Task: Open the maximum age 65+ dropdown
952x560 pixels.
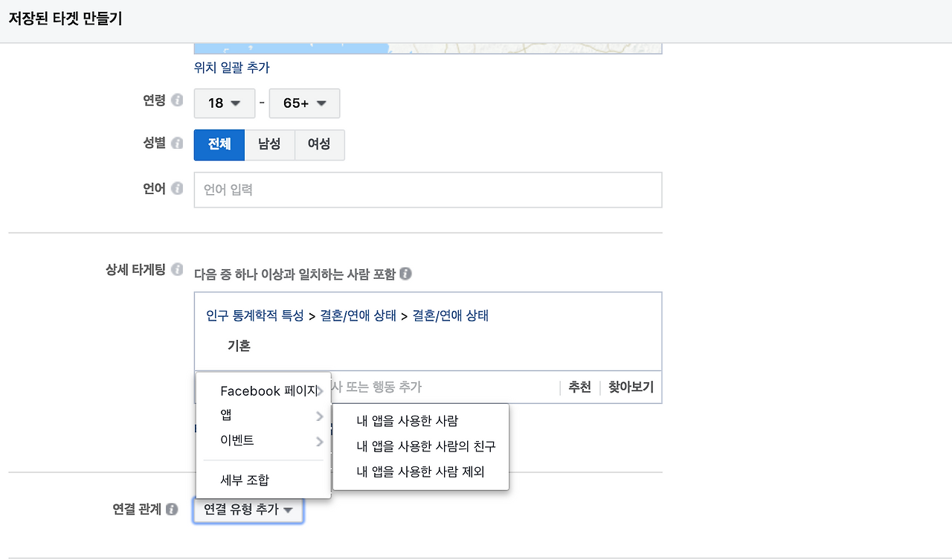Action: coord(304,103)
